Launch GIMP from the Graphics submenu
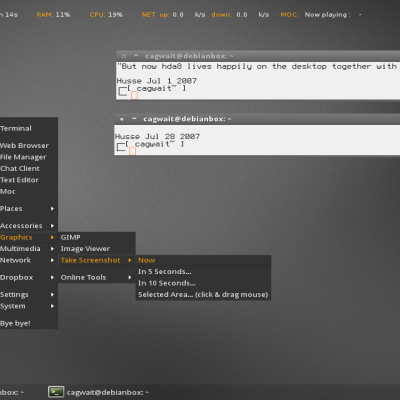The height and width of the screenshot is (400, 400). click(x=97, y=237)
